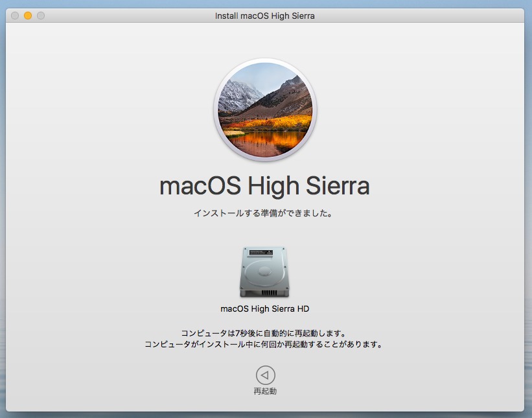Click the "macOS High Sierra HD" disk name
Viewport: 532px width, 418px height.
point(264,308)
